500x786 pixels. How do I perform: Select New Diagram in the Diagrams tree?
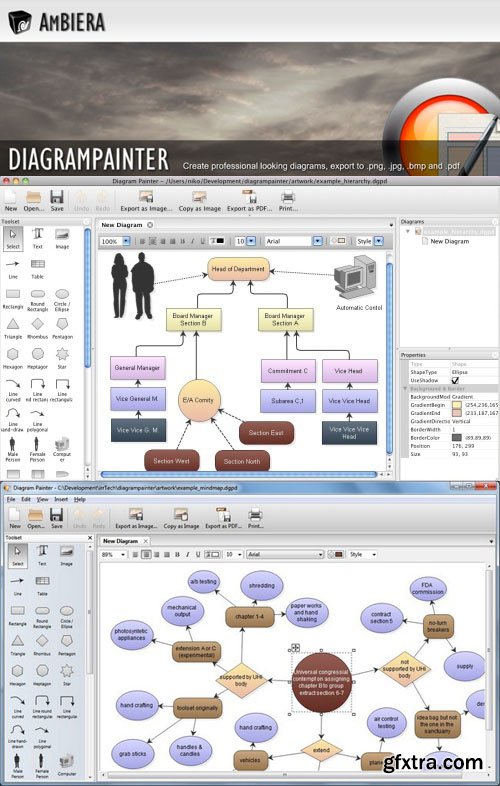coord(449,241)
